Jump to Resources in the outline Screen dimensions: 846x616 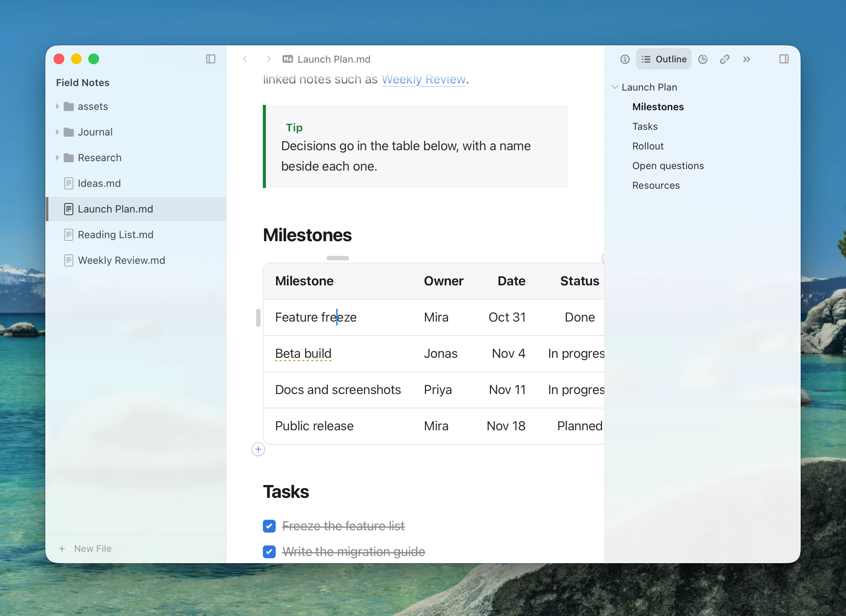pos(656,185)
